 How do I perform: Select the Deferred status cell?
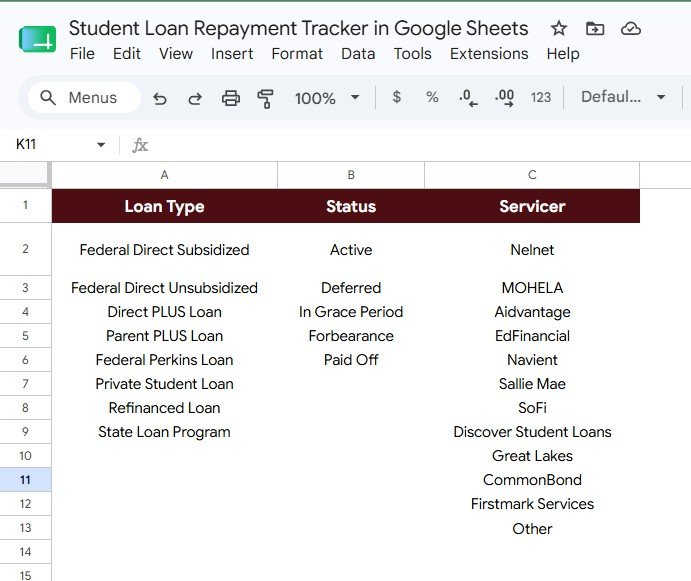pos(351,288)
